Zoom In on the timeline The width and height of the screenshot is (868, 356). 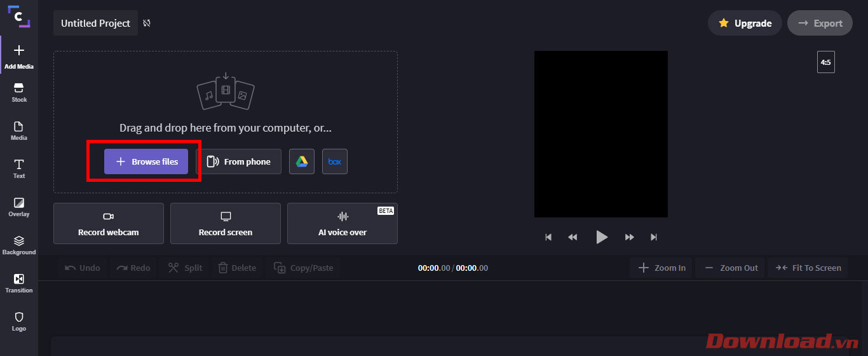pos(661,268)
